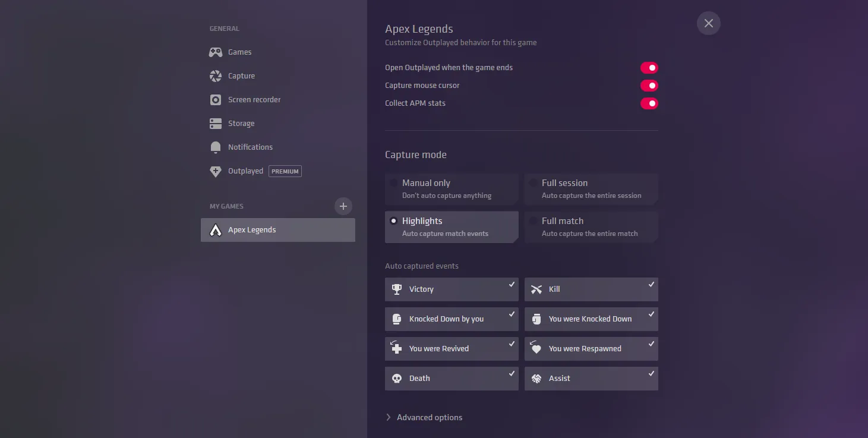
Task: Open the Storage settings section
Action: pos(278,124)
